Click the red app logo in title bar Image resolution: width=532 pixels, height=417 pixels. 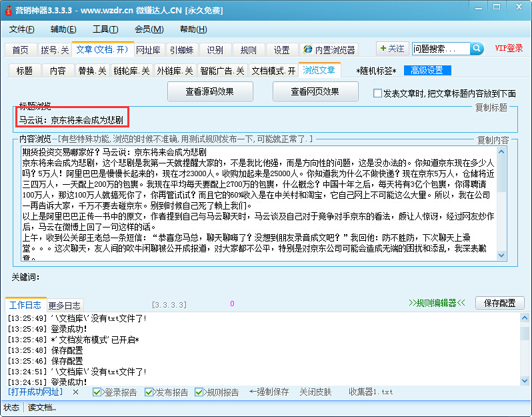8,11
